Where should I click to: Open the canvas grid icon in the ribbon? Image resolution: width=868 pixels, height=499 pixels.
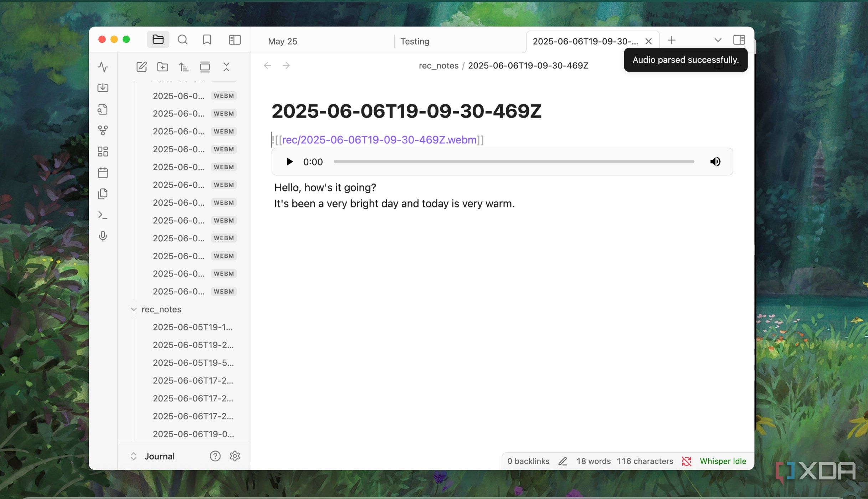pos(103,151)
